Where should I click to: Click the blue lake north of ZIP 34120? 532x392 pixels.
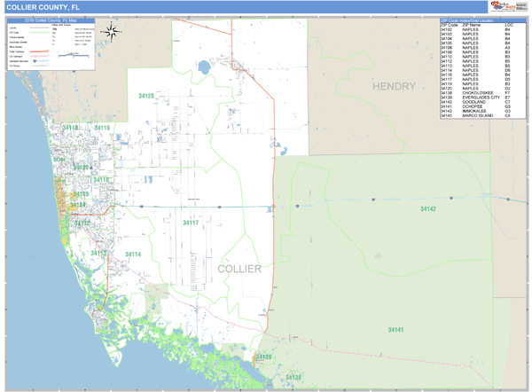(x=204, y=66)
